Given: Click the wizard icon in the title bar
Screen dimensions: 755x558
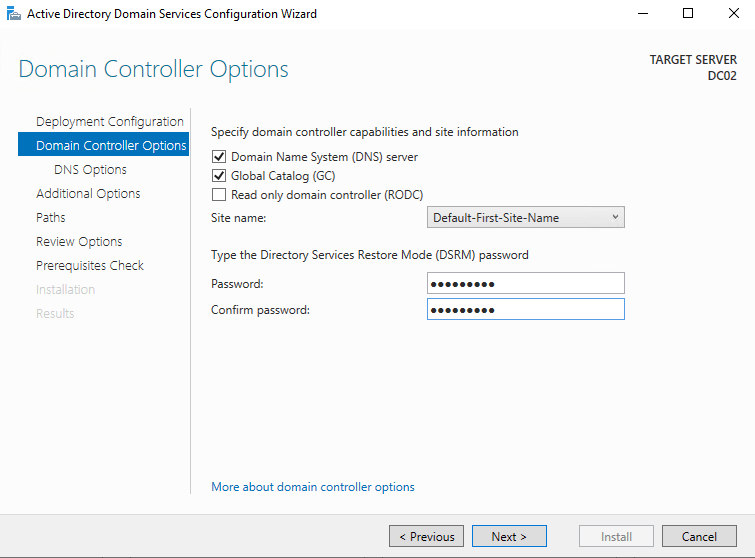Looking at the screenshot, I should pos(13,13).
